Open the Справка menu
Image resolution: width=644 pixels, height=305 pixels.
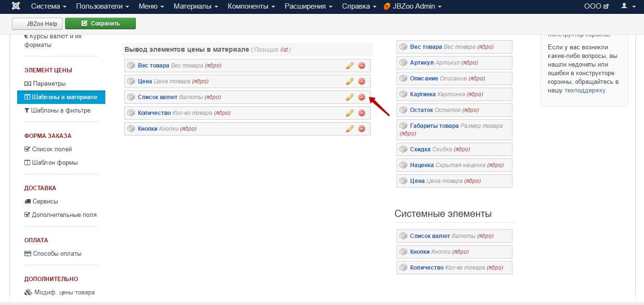[358, 6]
